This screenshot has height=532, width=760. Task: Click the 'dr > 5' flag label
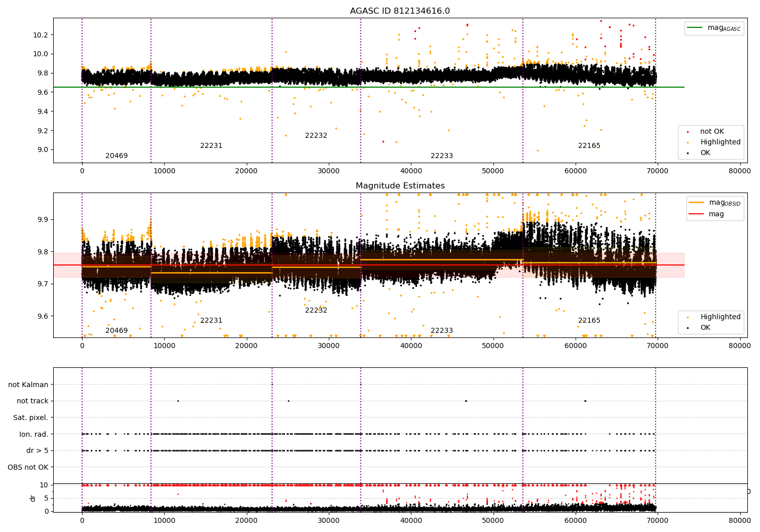click(37, 451)
